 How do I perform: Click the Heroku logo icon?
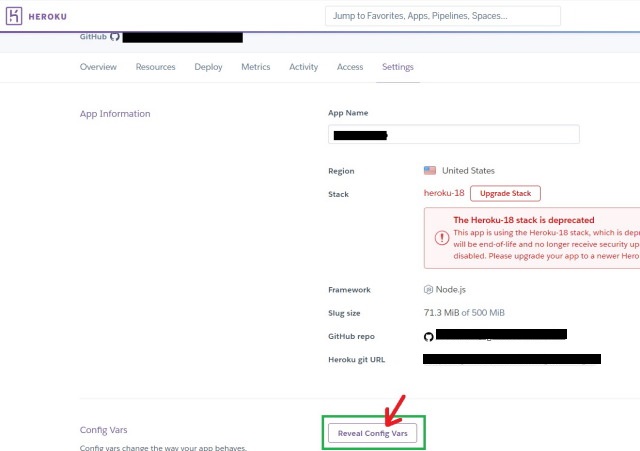[x=14, y=16]
